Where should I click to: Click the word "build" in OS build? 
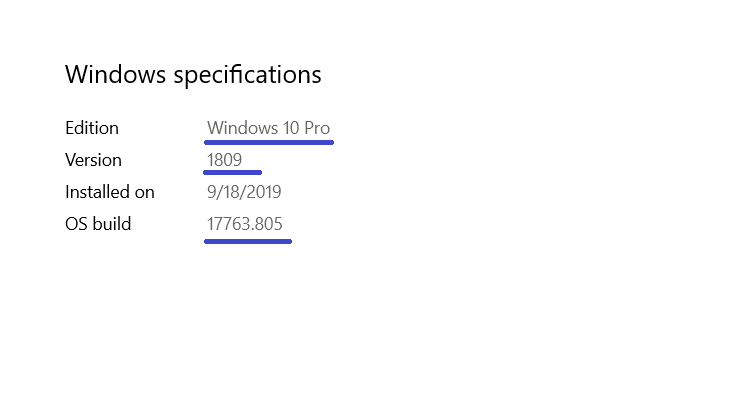[112, 224]
